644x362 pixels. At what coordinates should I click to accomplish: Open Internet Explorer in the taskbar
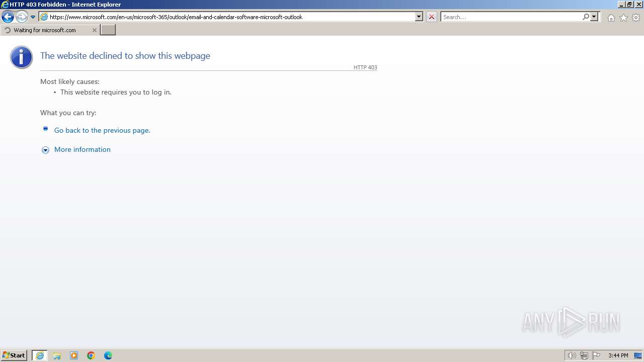[x=40, y=355]
